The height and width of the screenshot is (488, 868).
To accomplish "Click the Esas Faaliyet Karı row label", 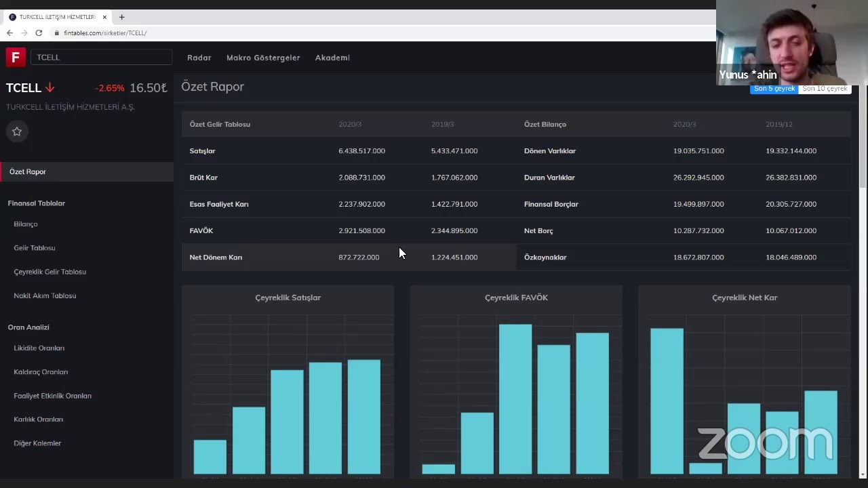I will [x=219, y=204].
